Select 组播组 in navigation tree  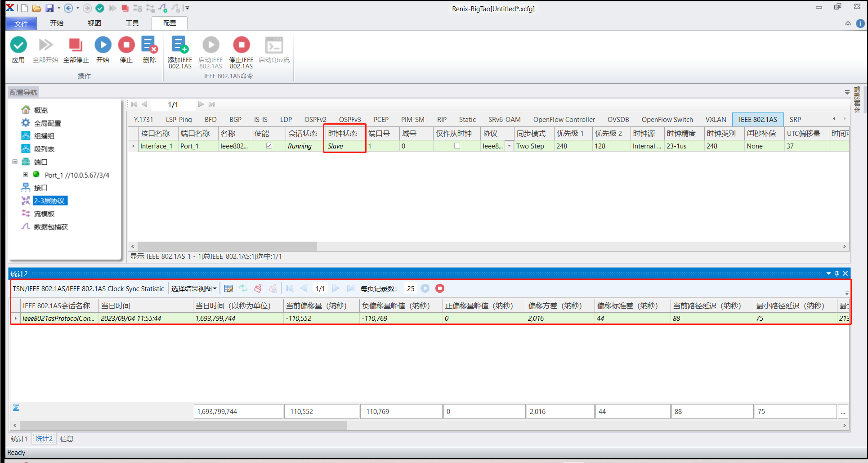44,135
